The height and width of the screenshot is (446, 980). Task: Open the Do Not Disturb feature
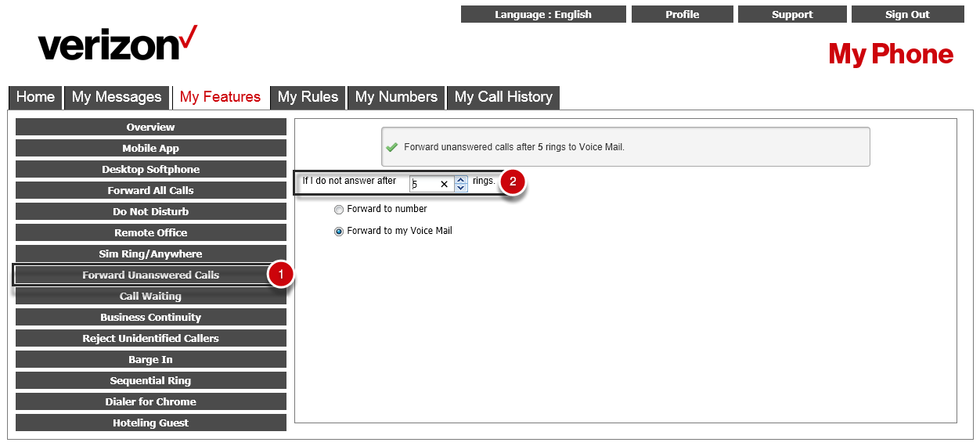151,211
